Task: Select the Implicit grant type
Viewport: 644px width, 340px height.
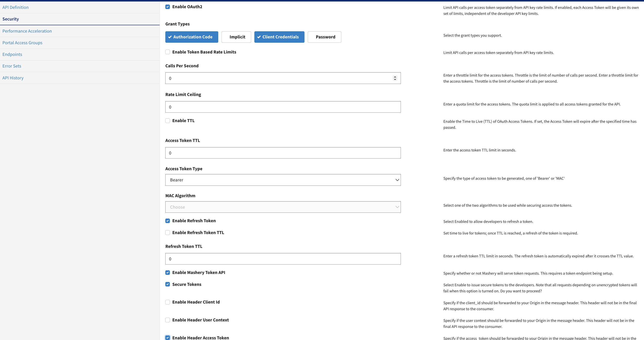Action: (x=236, y=37)
